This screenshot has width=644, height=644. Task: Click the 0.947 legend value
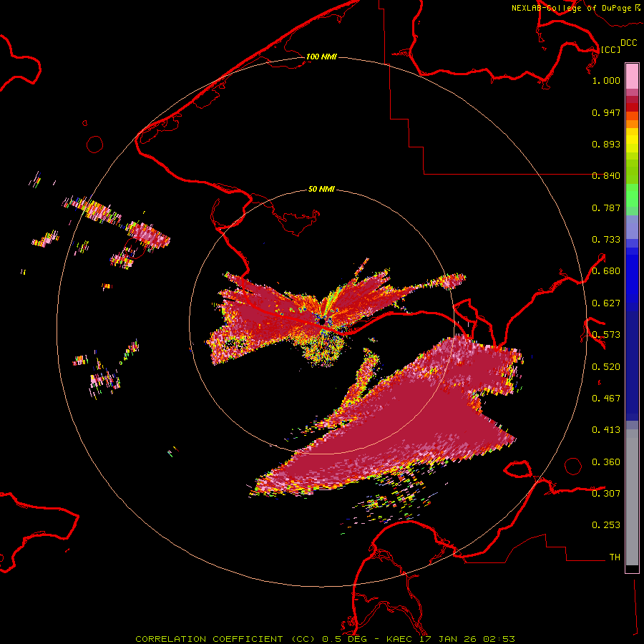(606, 112)
